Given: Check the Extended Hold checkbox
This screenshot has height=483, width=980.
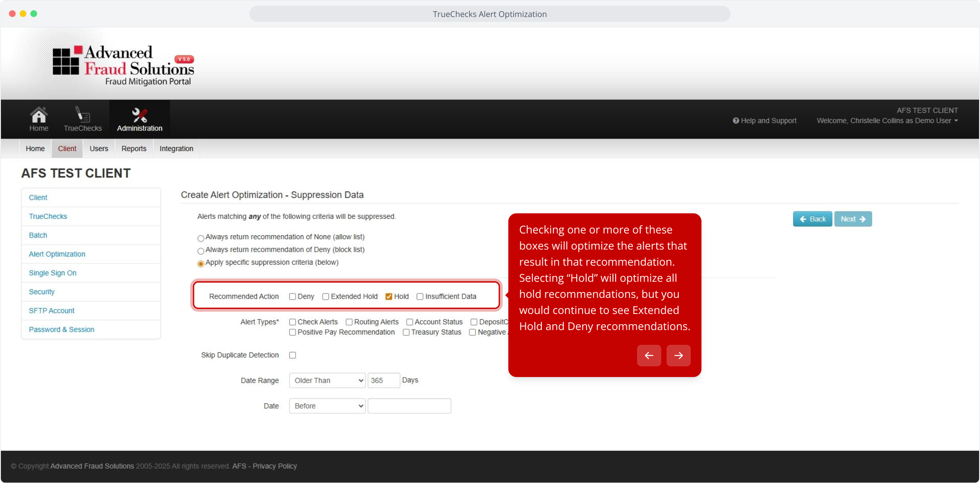Looking at the screenshot, I should coord(325,297).
